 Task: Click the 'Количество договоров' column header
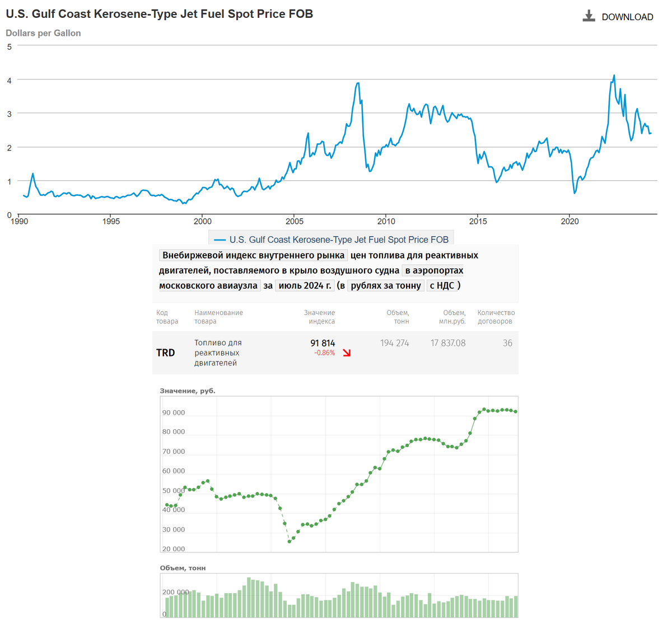click(x=496, y=317)
